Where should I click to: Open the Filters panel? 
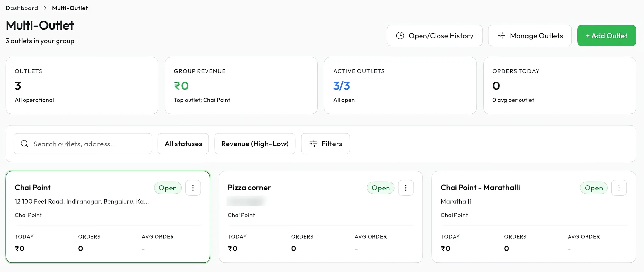point(325,144)
